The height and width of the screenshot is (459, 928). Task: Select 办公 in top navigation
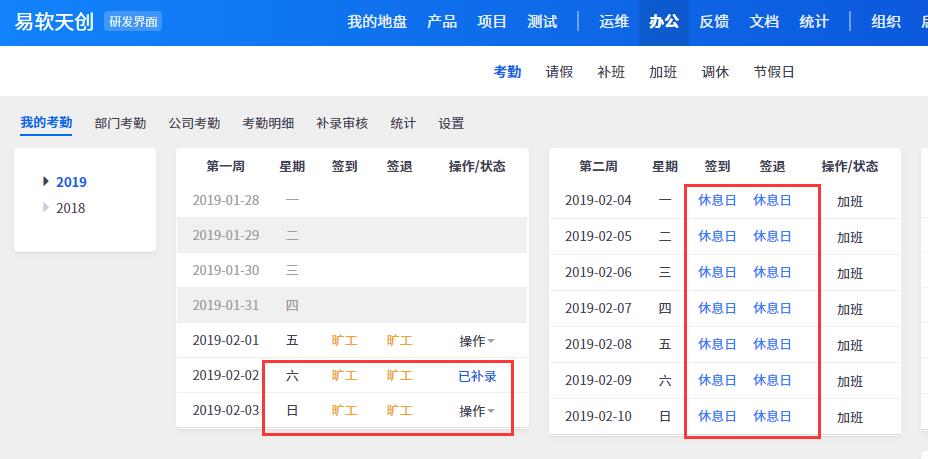(x=664, y=22)
